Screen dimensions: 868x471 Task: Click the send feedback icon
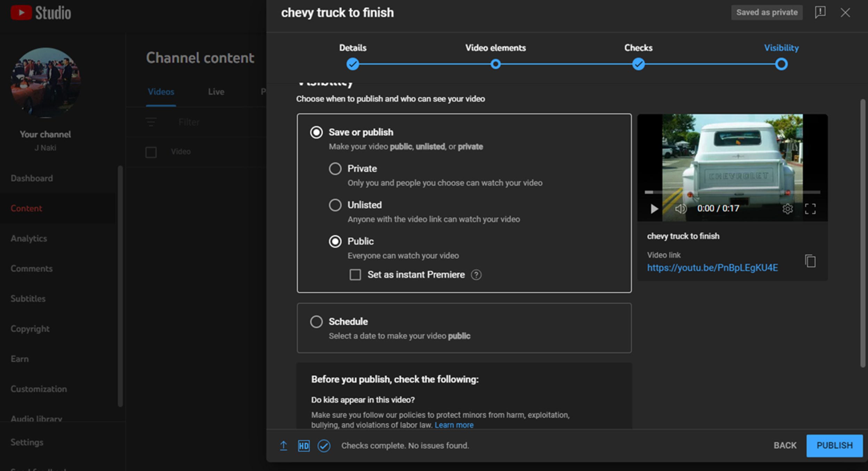click(820, 12)
